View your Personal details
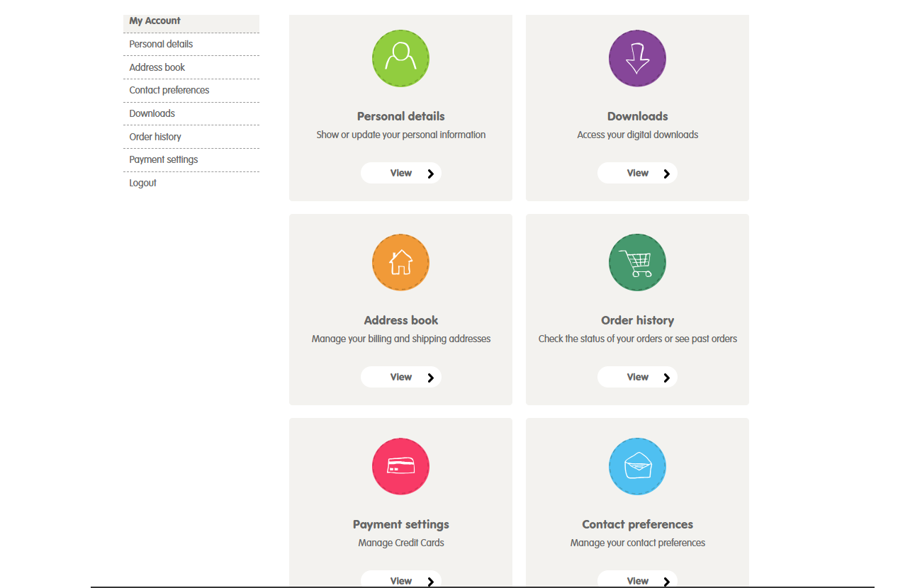The height and width of the screenshot is (588, 910). coord(400,172)
